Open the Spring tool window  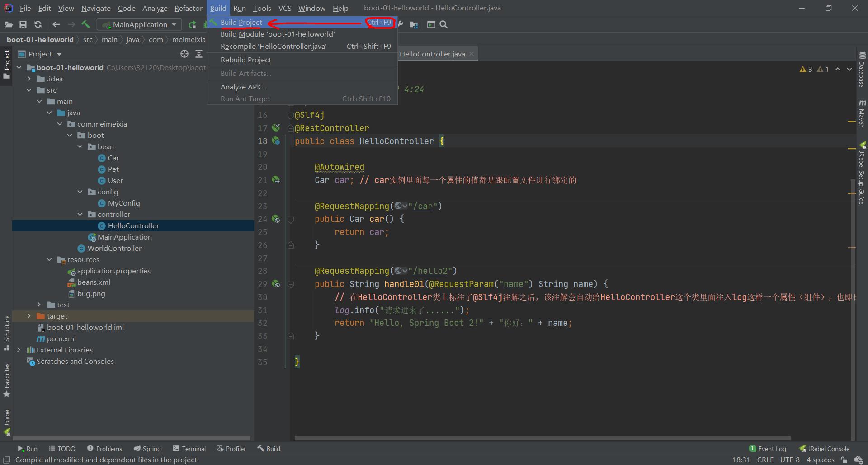[147, 448]
